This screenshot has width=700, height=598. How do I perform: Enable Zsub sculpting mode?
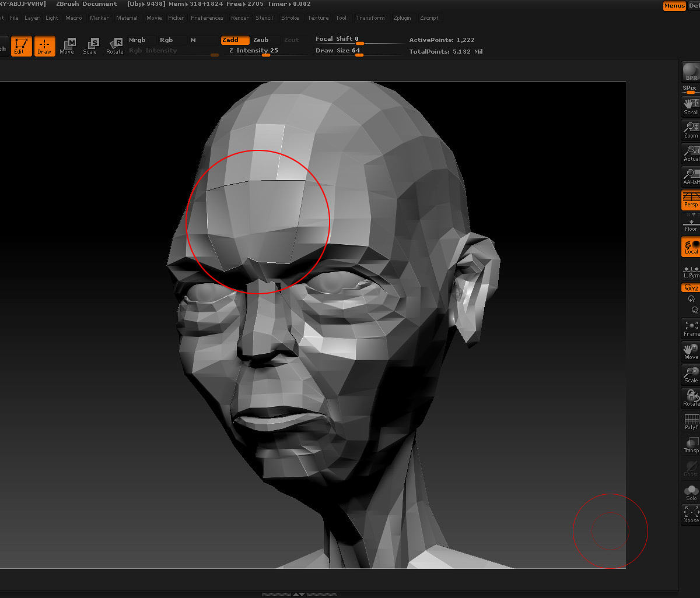[265, 40]
